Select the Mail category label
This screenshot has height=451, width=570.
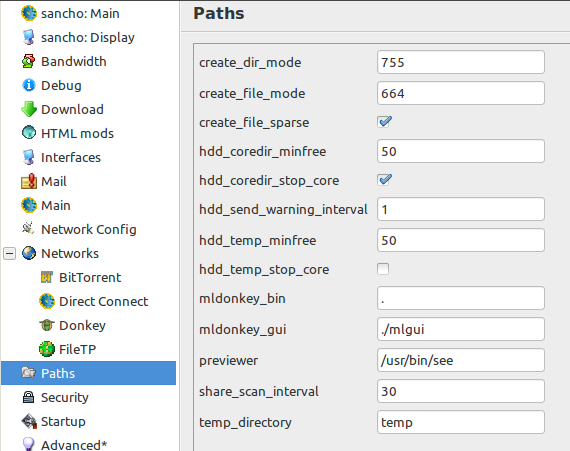(54, 181)
